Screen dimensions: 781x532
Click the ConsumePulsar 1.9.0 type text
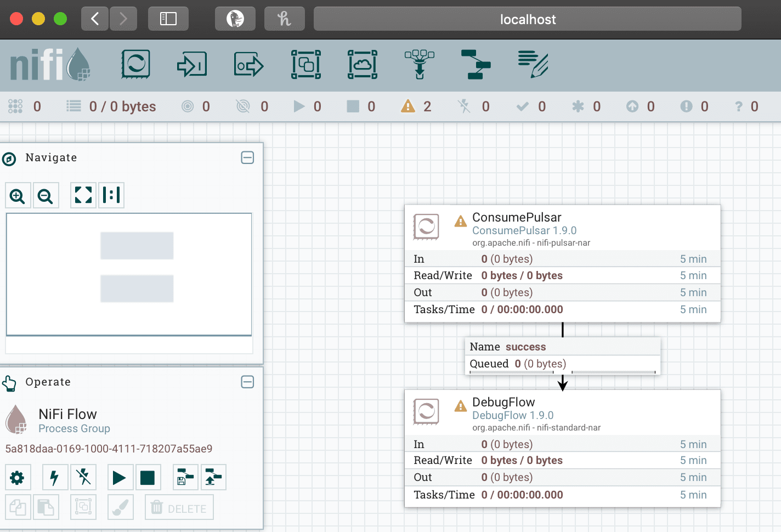coord(524,231)
